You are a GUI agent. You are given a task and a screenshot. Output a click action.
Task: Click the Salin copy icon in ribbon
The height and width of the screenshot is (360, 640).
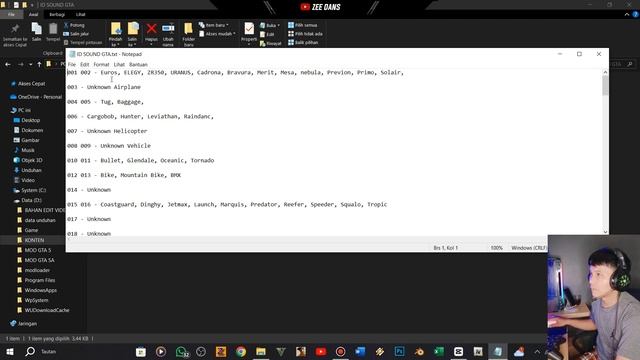point(36,29)
